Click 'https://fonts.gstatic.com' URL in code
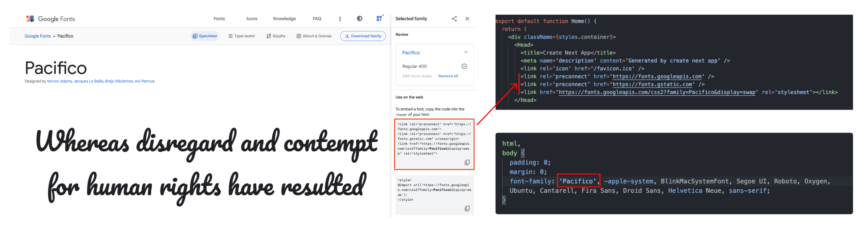 (652, 84)
